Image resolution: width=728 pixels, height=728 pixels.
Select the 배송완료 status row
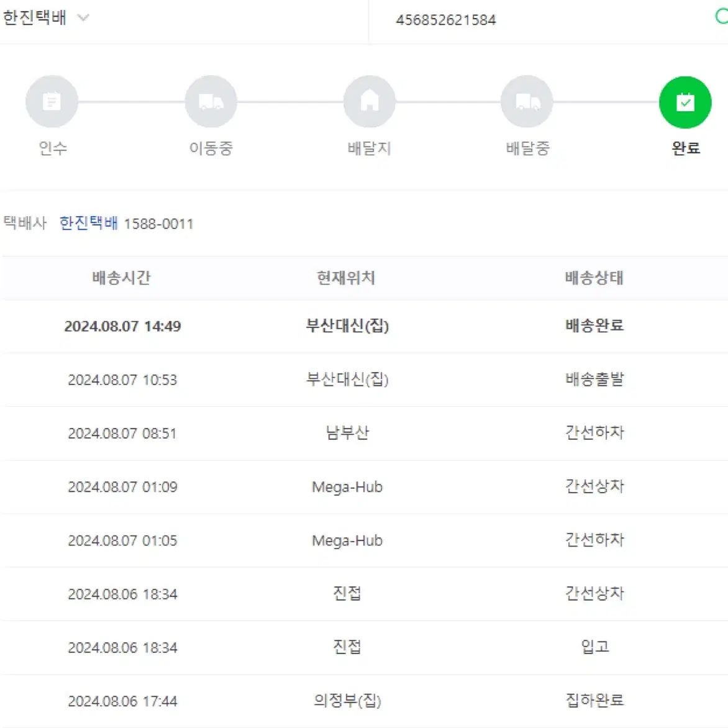point(364,326)
